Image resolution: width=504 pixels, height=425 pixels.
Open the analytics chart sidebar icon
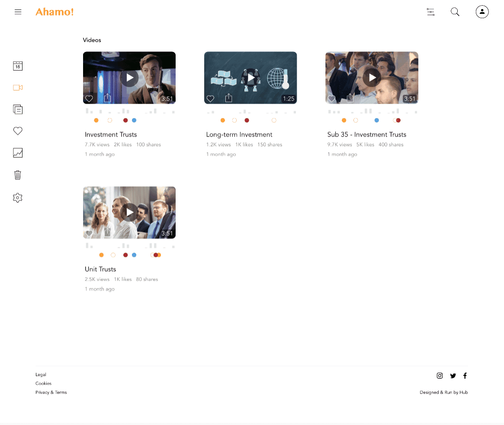18,153
